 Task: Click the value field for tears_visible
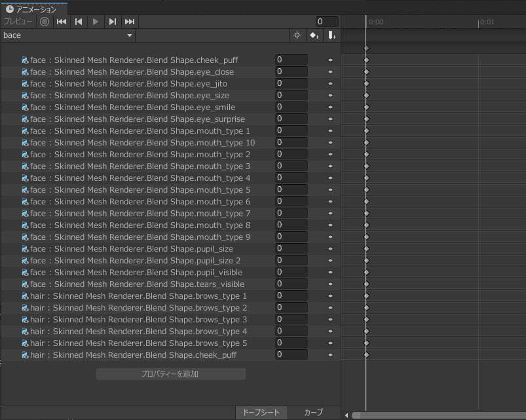tap(291, 284)
